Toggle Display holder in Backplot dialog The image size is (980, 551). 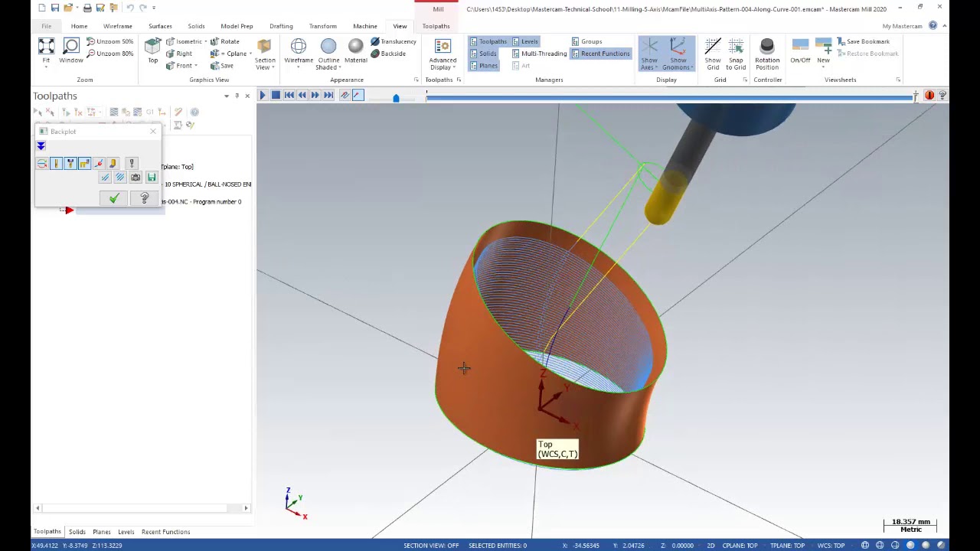[x=70, y=163]
